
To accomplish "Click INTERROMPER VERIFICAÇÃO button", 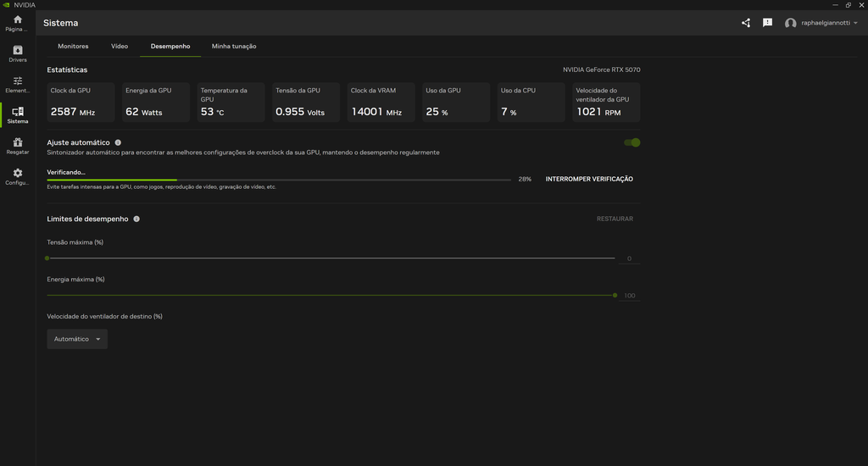I will click(589, 179).
